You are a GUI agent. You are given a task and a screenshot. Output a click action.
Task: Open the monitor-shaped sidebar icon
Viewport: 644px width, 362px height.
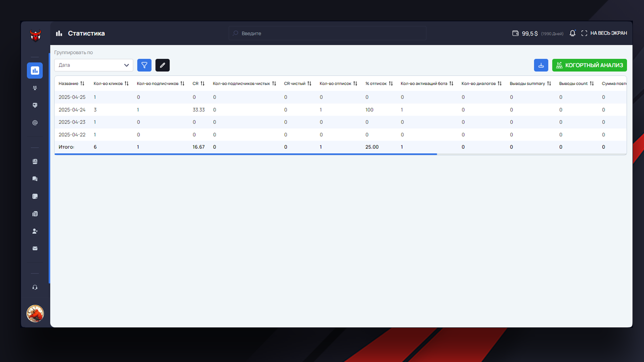[35, 105]
